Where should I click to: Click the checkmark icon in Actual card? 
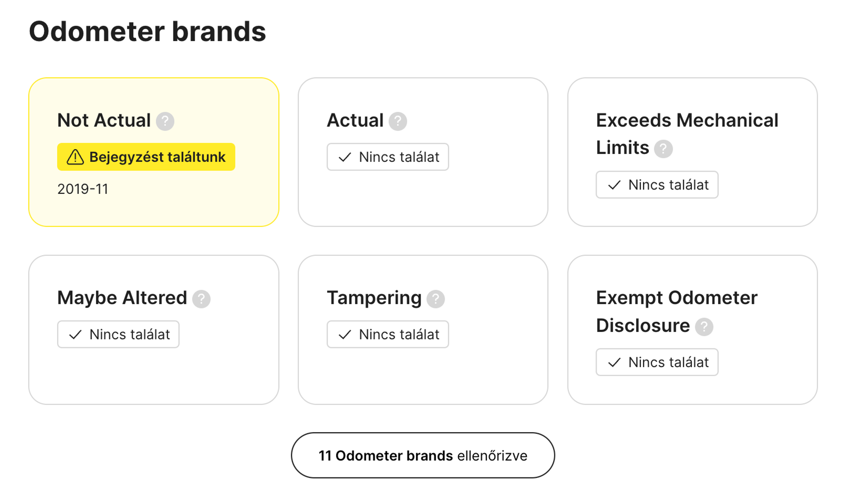click(345, 157)
